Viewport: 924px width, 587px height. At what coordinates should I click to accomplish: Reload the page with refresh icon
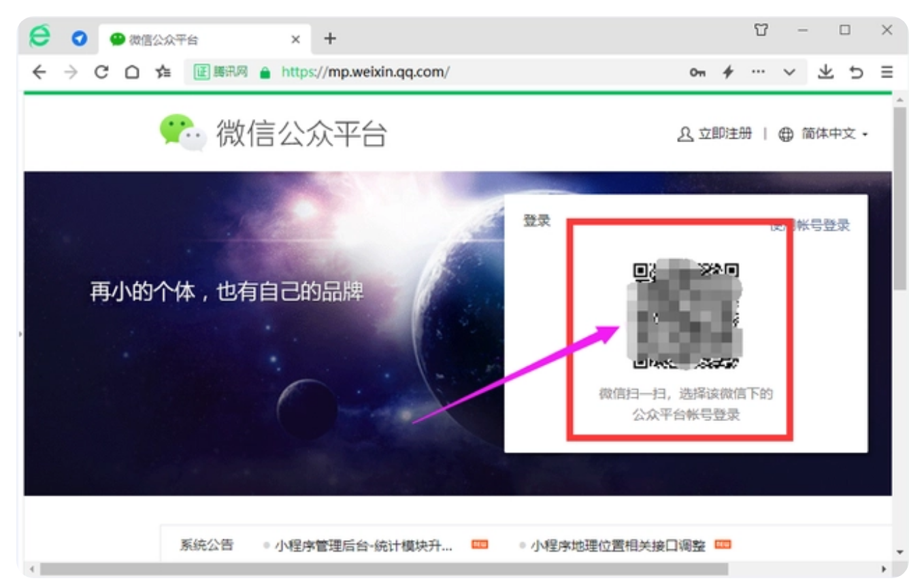point(101,72)
